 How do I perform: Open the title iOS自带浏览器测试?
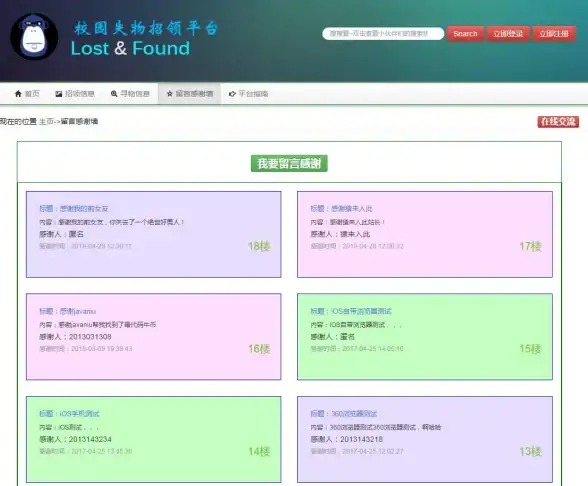(351, 311)
